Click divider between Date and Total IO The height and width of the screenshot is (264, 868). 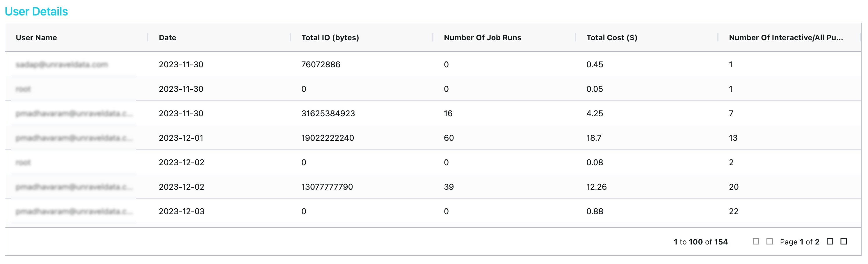coord(291,38)
